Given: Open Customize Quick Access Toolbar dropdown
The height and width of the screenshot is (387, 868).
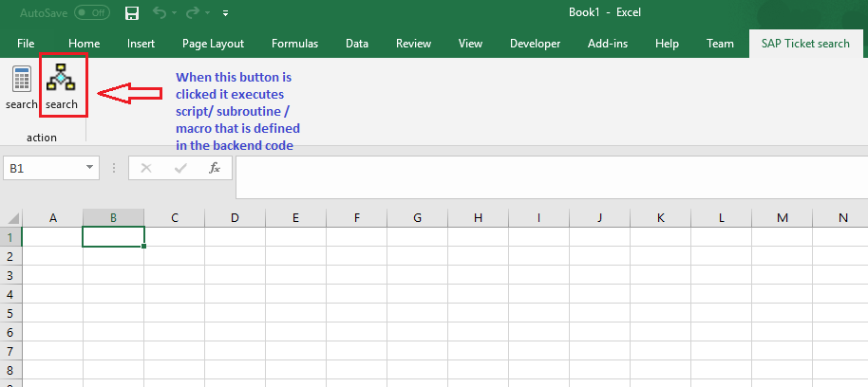Looking at the screenshot, I should [x=225, y=13].
